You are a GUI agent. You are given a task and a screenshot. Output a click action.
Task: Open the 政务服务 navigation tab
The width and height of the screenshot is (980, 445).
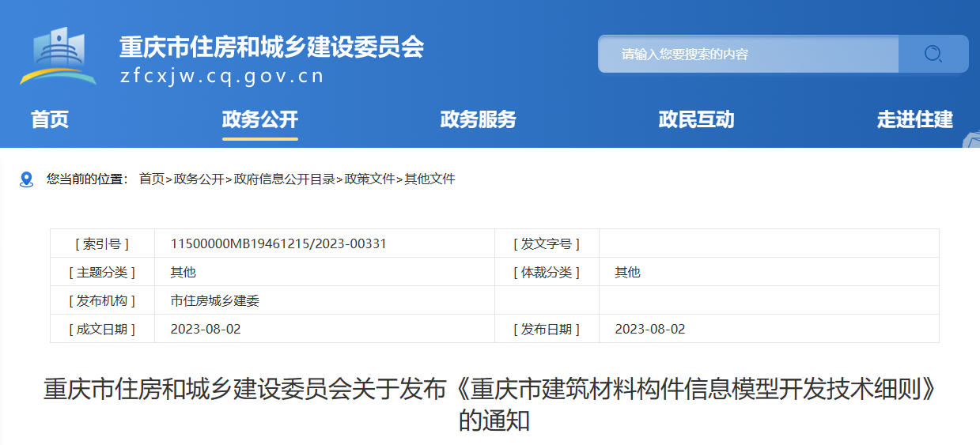tap(479, 119)
